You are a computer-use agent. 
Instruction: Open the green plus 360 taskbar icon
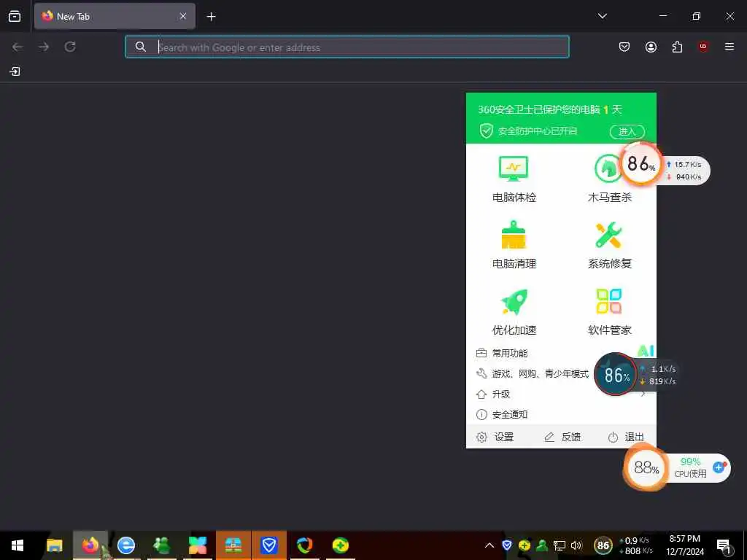click(x=340, y=545)
